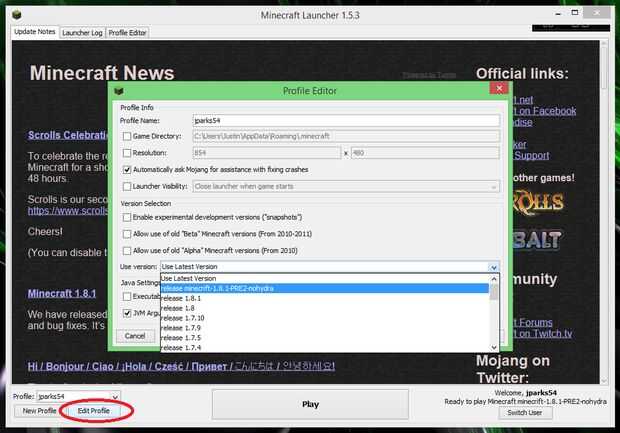Click the resolution width field 854
This screenshot has height=433, width=620.
click(267, 153)
